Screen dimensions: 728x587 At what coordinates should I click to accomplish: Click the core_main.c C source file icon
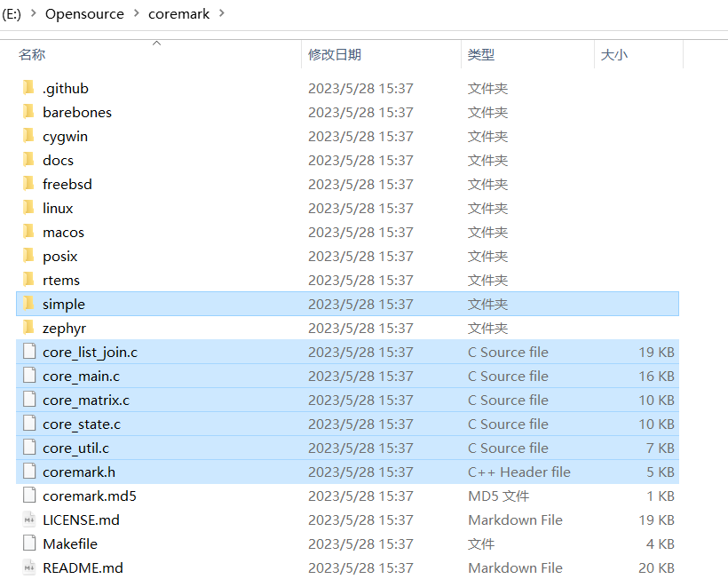[29, 376]
